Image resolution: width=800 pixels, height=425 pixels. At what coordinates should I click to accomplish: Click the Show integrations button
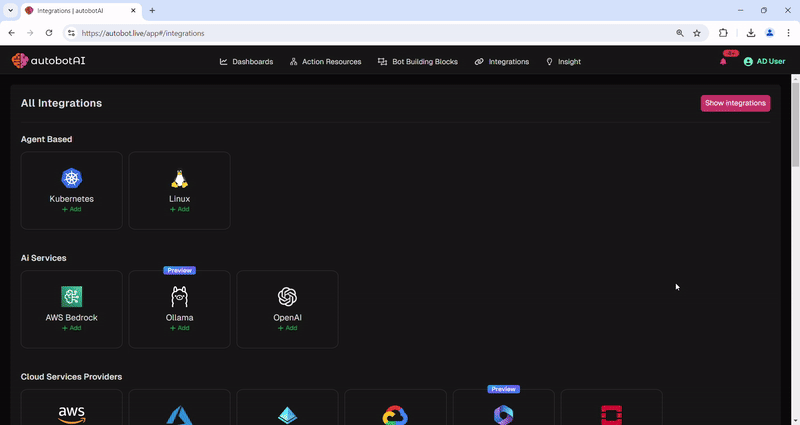point(735,103)
